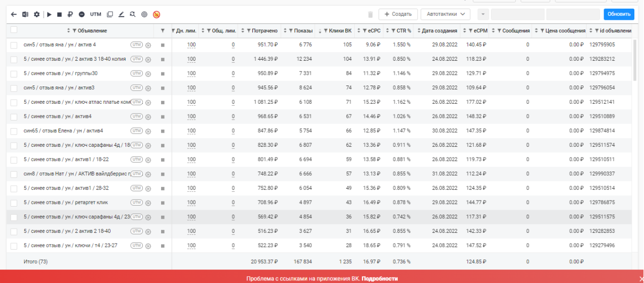Image resolution: width=644 pixels, height=283 pixels.
Task: Export table to Excel via toolbar icon
Action: point(25,14)
